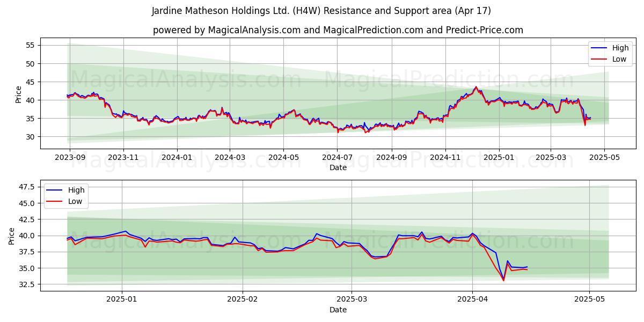Click the '2025-01' tick label in the top chart
The width and height of the screenshot is (644, 322).
(499, 157)
